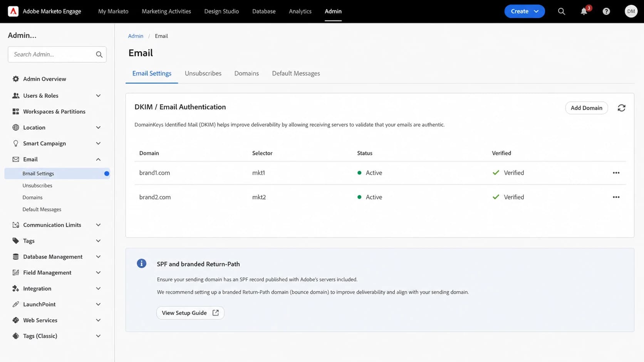Click View Setup Guide button
The width and height of the screenshot is (644, 362).
point(190,313)
